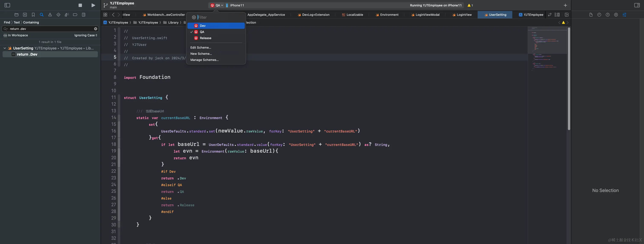Viewport: 644px width, 244px height.
Task: Toggle the left navigator sidebar
Action: click(x=7, y=5)
